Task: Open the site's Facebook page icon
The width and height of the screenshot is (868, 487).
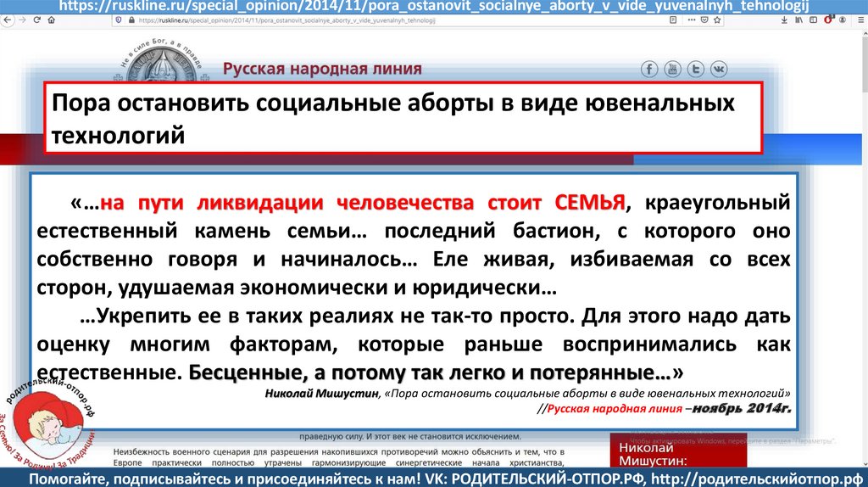Action: click(x=649, y=70)
